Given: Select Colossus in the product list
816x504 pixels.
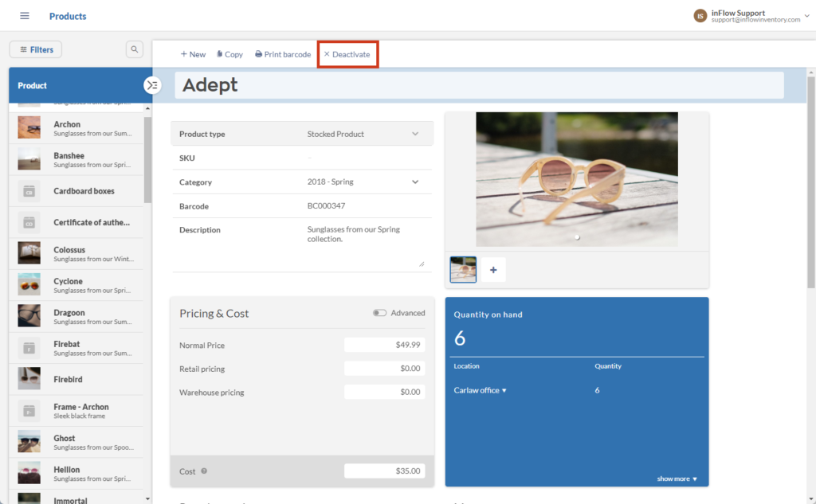Looking at the screenshot, I should click(x=76, y=253).
